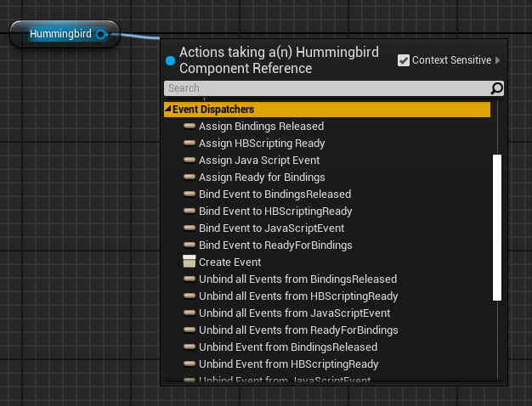Click icon beside Assign Java Script Event
The height and width of the screenshot is (406, 532).
click(190, 160)
